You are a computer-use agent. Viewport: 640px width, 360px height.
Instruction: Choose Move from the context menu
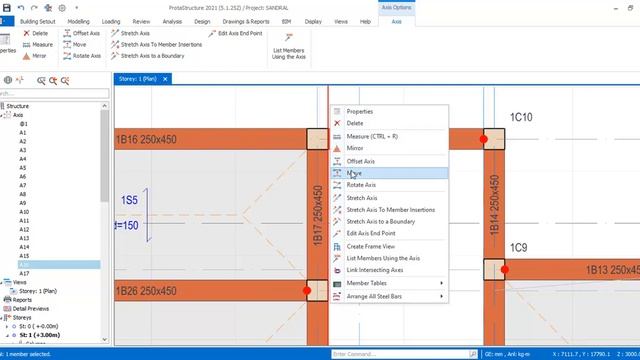click(389, 173)
